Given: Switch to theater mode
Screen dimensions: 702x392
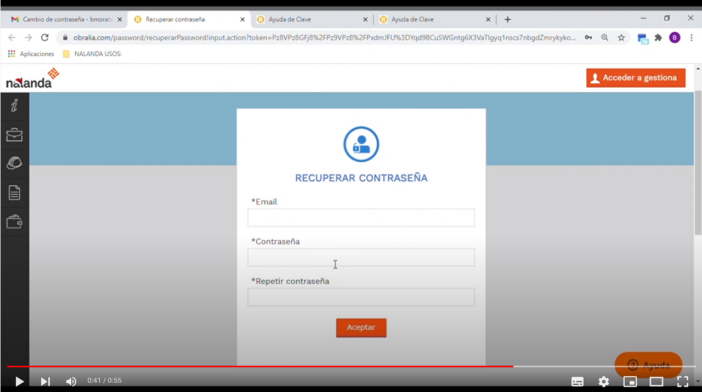Looking at the screenshot, I should tap(656, 381).
